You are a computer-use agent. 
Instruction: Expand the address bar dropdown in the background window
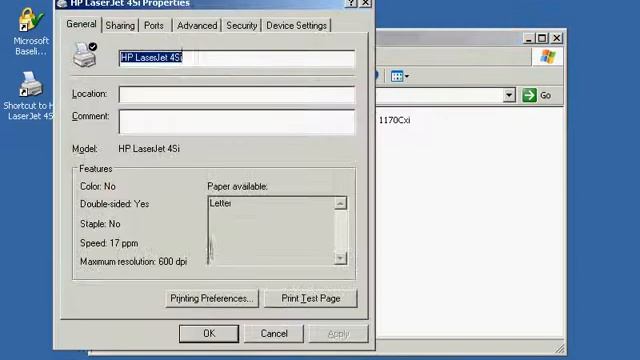tap(509, 95)
